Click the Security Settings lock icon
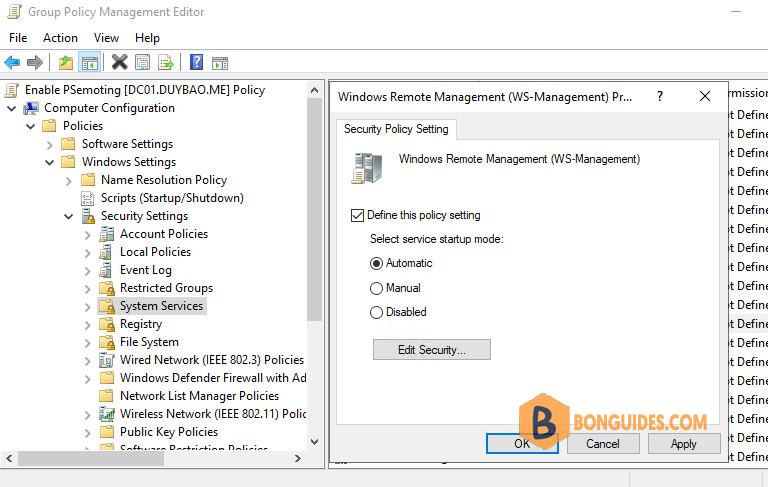The image size is (768, 487). click(x=88, y=216)
